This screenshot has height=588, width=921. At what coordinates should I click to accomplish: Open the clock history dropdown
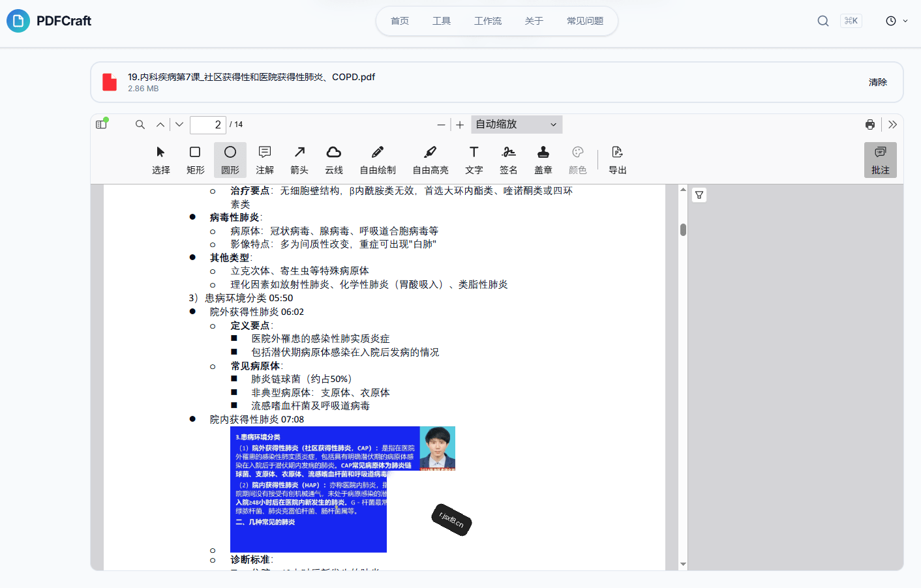click(897, 21)
